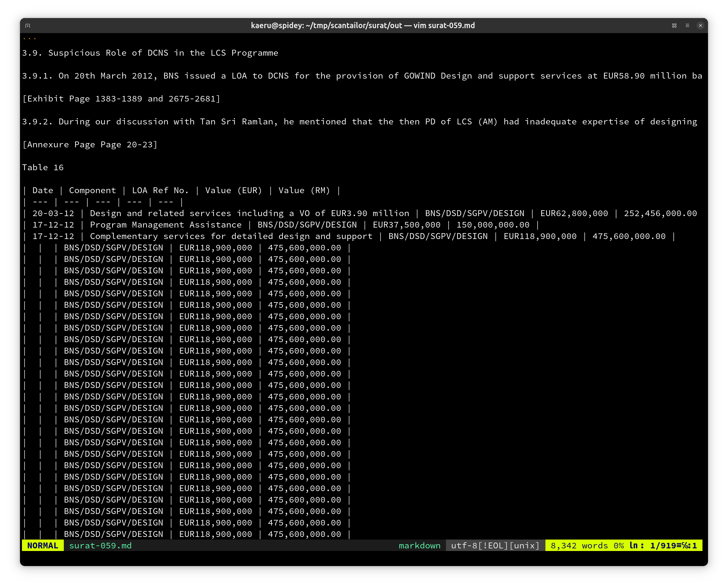Click the Exhibit Page 1383-1389 reference line
Viewport: 728px width, 588px height.
tap(121, 99)
